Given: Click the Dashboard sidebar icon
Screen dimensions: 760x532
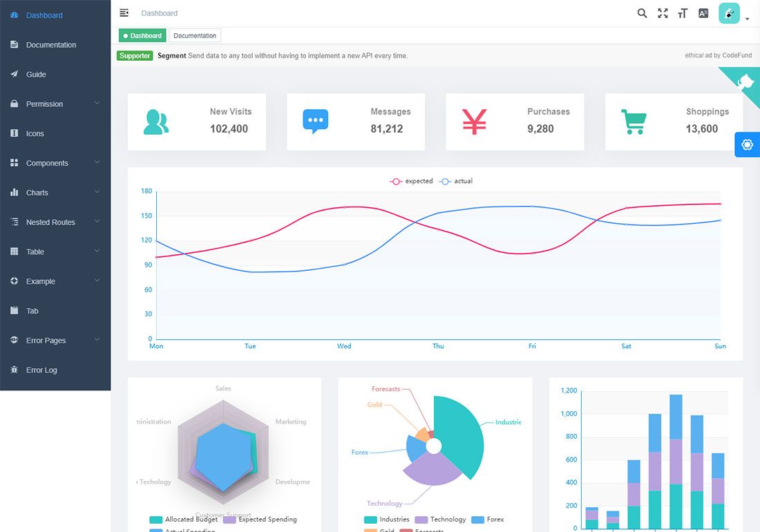Looking at the screenshot, I should pos(14,15).
